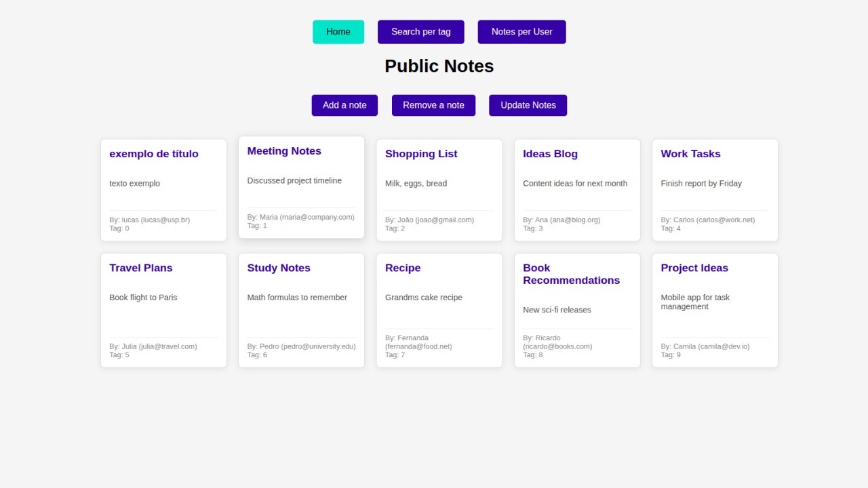Click author line 'By: Carlos (carlos@work.net)'

[708, 220]
